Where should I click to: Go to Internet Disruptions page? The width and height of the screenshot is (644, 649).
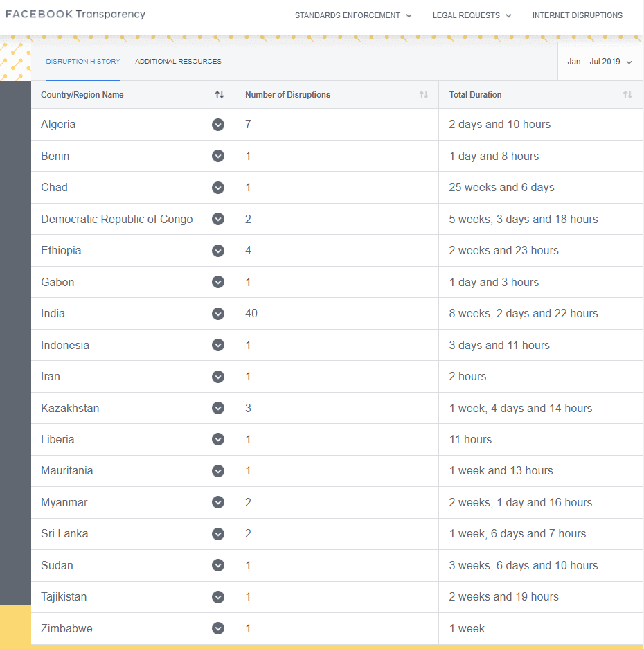pyautogui.click(x=577, y=15)
